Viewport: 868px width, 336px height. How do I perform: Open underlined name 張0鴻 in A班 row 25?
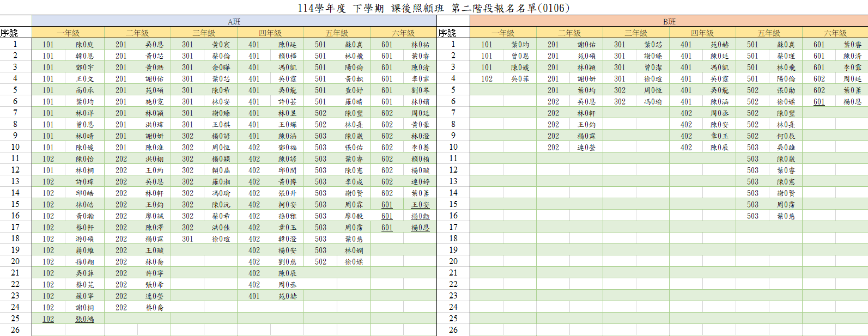tap(84, 319)
